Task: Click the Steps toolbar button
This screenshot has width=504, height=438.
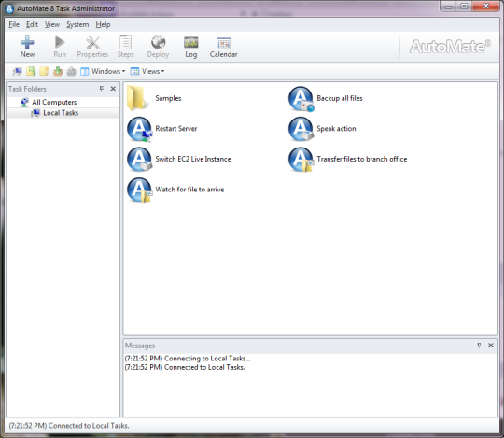Action: (125, 47)
